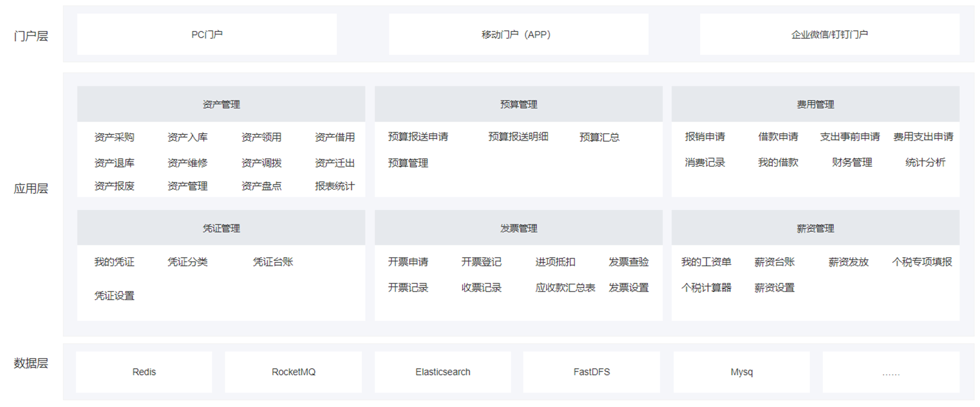The image size is (980, 407).
Task: Open 我的凭证 item
Action: point(114,262)
